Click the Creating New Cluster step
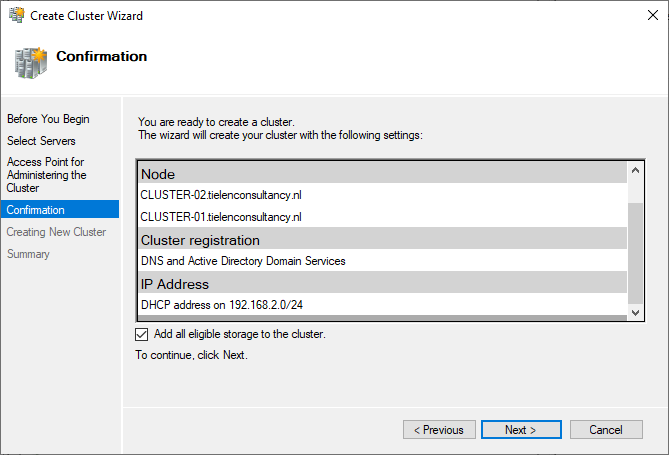Viewport: 669px width, 455px height. pyautogui.click(x=56, y=232)
